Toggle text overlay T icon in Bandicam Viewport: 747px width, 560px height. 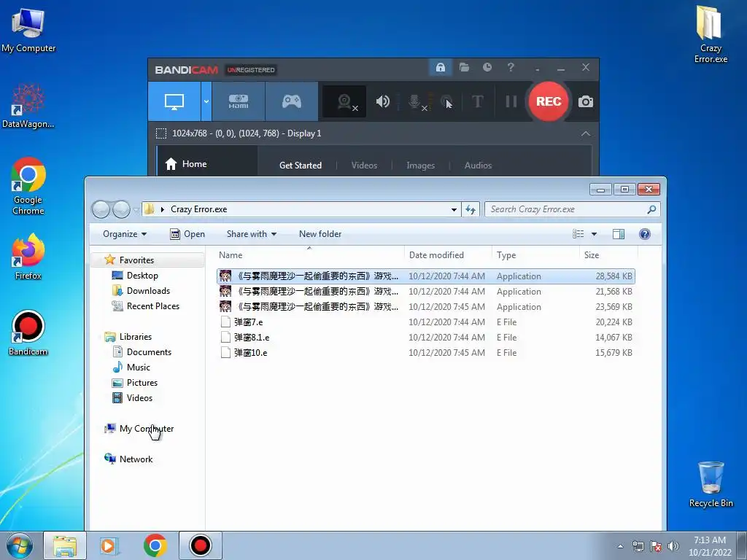pos(477,101)
